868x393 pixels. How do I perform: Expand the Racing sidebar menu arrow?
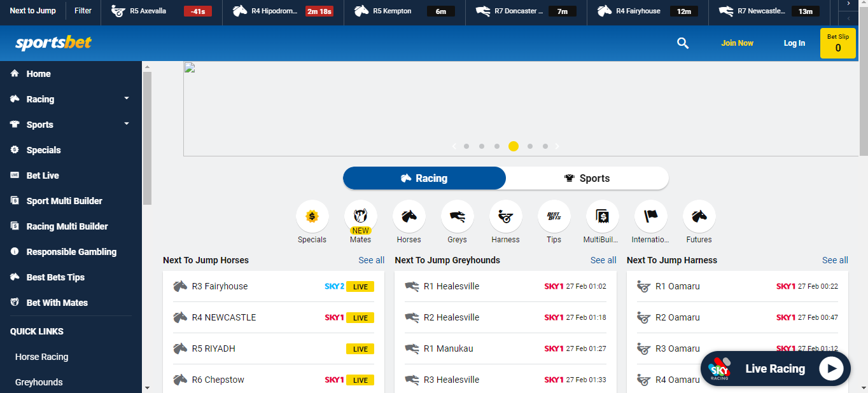[126, 99]
